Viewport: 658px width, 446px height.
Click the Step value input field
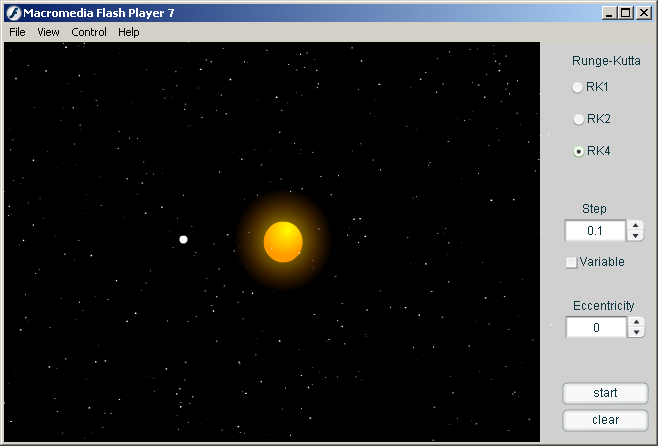click(x=595, y=230)
